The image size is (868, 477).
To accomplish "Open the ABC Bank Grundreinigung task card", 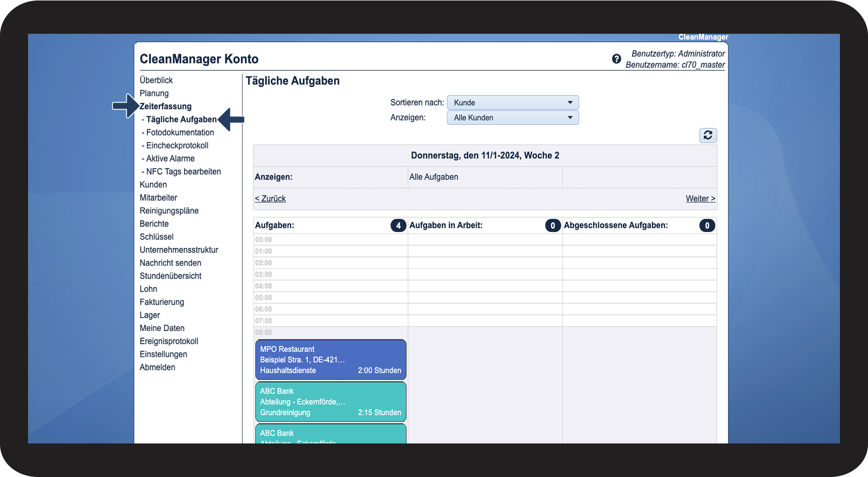I will point(331,402).
